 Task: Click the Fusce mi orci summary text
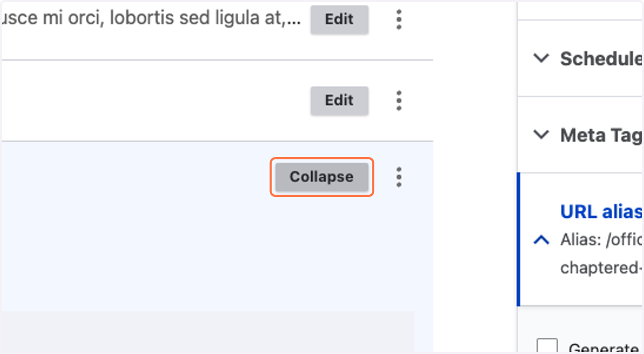click(x=151, y=19)
